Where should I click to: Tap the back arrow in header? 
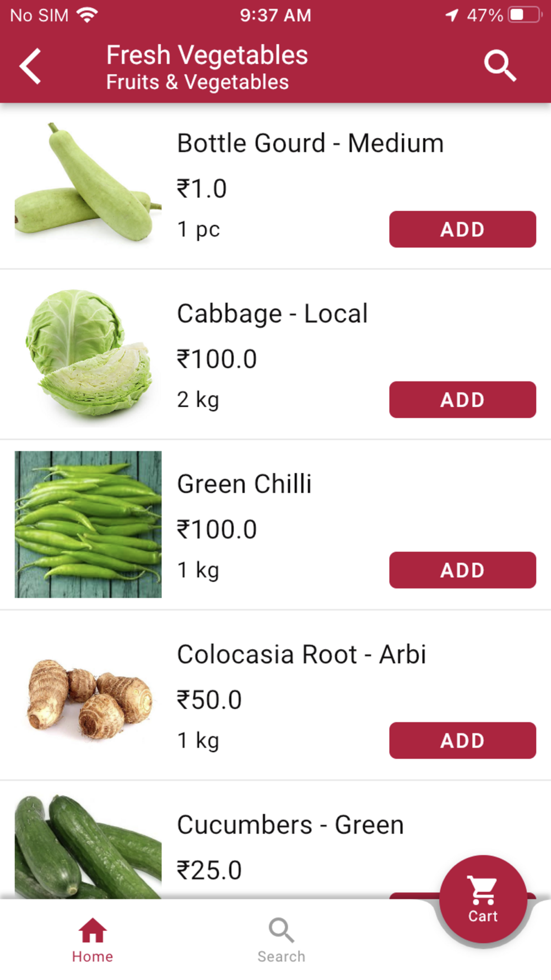click(x=31, y=66)
